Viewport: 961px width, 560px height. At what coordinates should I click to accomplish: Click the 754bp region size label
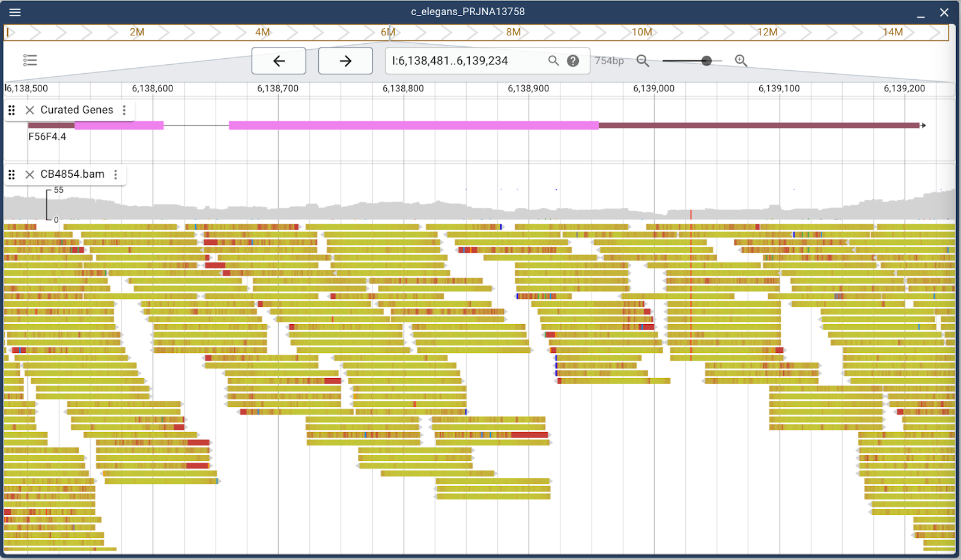(x=609, y=61)
